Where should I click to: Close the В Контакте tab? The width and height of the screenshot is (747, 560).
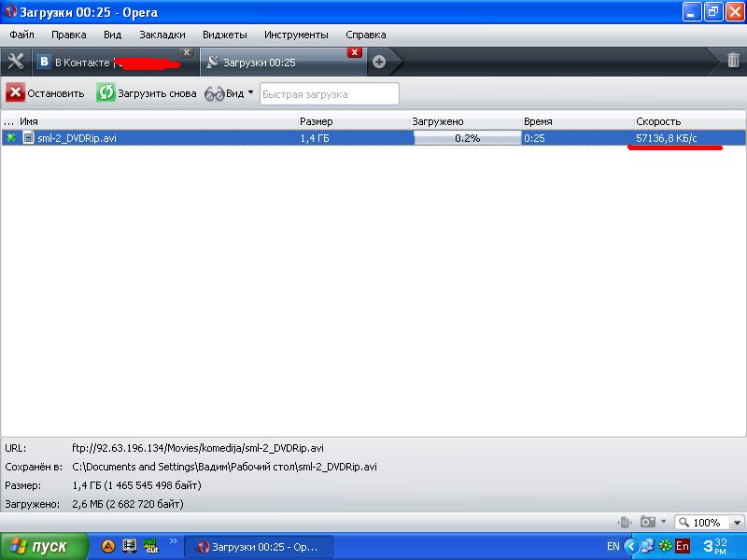coord(187,52)
